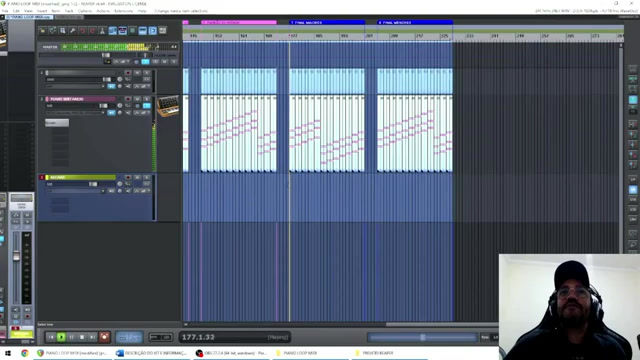Toggle the blue repeat button in transport

[x=129, y=337]
